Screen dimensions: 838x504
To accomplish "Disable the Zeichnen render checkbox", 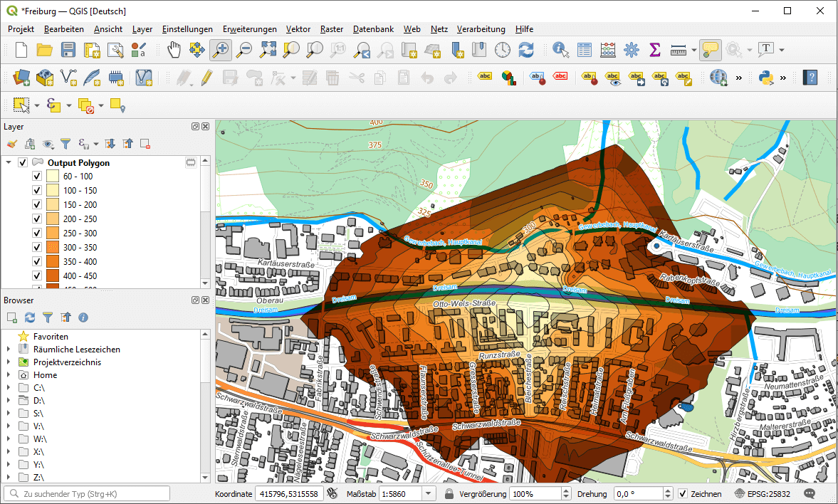I will coord(682,493).
